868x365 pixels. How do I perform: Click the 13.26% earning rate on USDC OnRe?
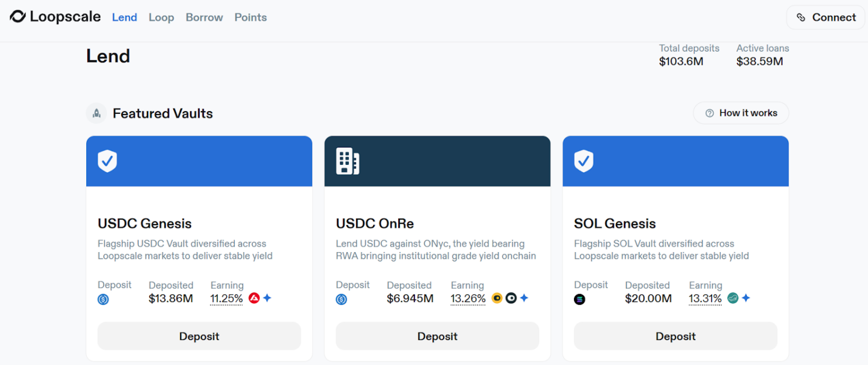(468, 298)
